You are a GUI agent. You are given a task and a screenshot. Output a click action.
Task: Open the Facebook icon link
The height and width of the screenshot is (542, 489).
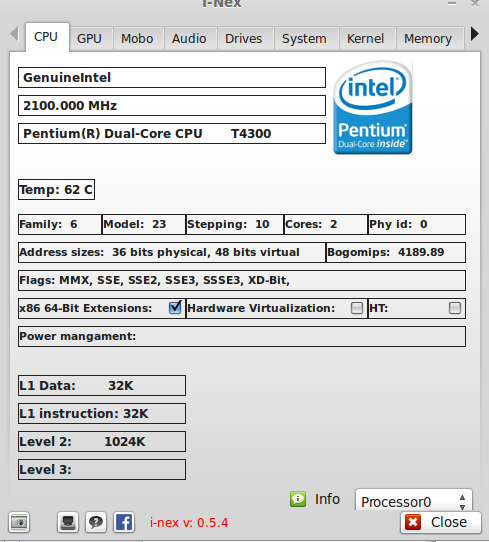(124, 522)
